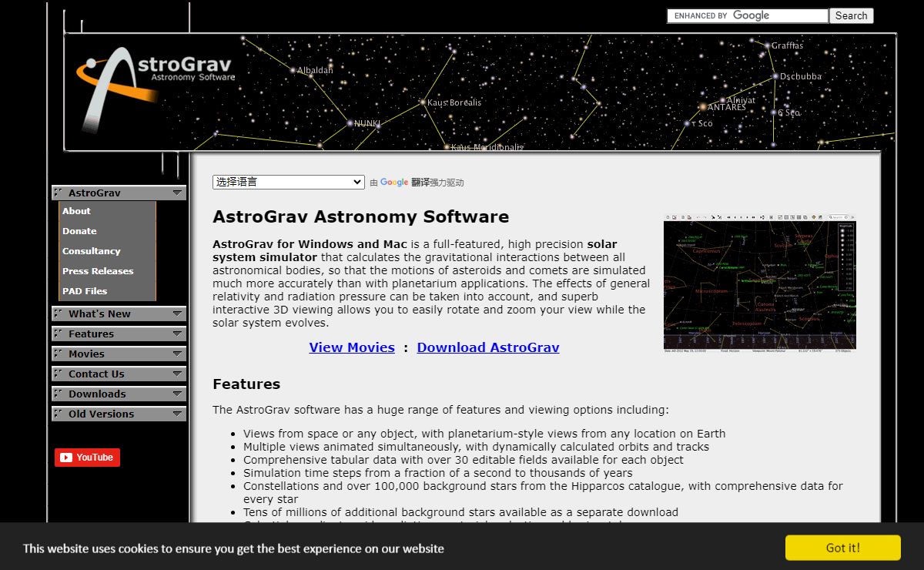Open the Press Releases submenu item
Screen dimensions: 924x570
click(x=107, y=271)
